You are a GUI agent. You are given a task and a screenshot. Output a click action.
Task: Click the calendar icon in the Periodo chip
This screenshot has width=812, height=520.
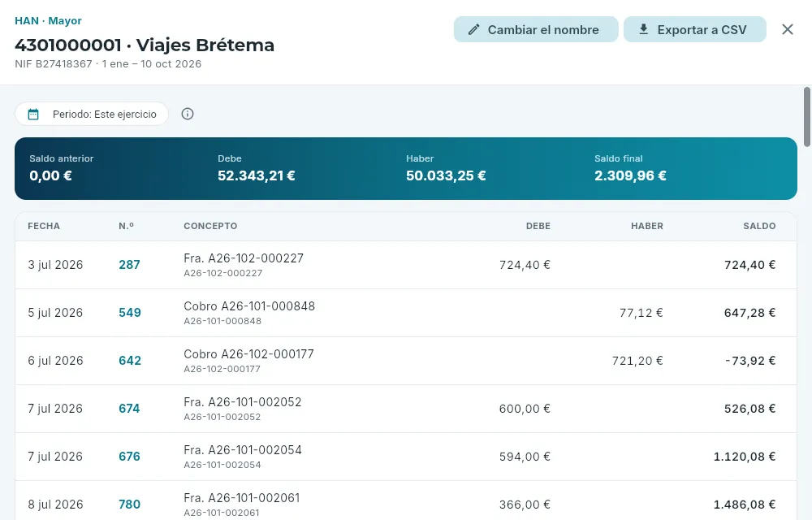tap(33, 114)
